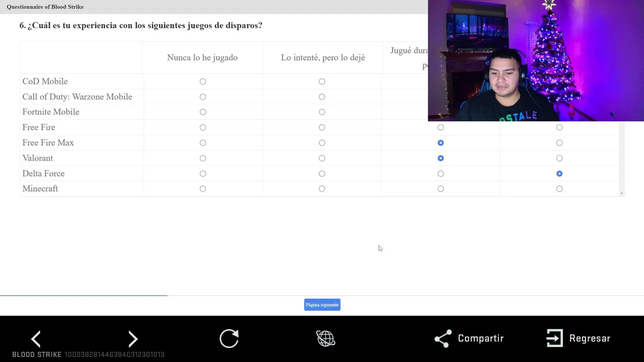Select 'Lo intenté, pero lo dejé' for Free Fire Max
The height and width of the screenshot is (362, 644).
click(322, 143)
